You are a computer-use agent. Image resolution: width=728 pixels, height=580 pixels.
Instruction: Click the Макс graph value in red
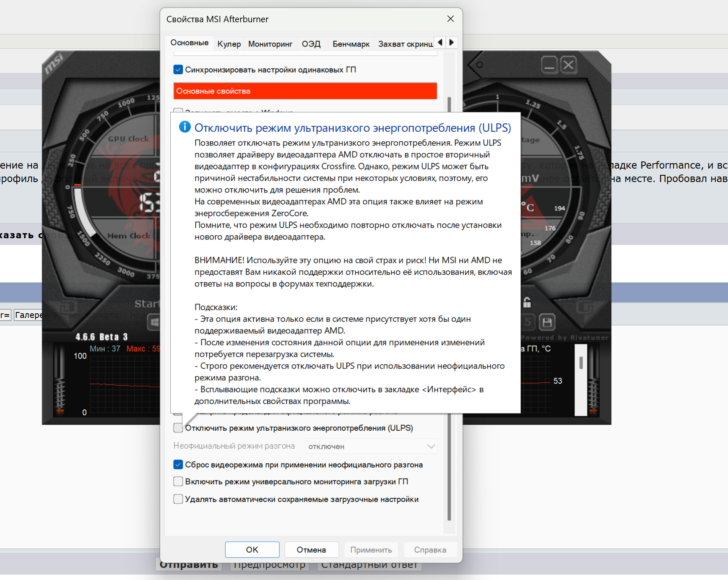point(143,349)
